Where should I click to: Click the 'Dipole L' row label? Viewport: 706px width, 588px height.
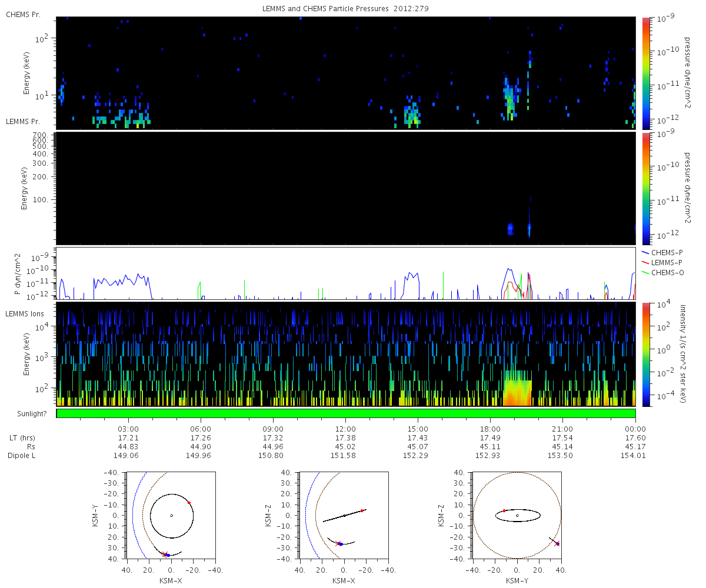(x=21, y=456)
